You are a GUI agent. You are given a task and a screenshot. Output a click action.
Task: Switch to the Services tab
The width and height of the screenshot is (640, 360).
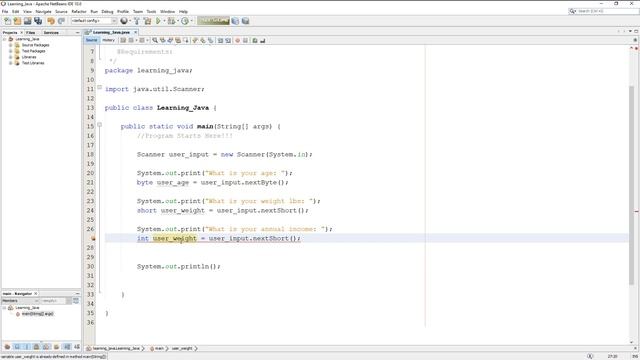point(51,33)
